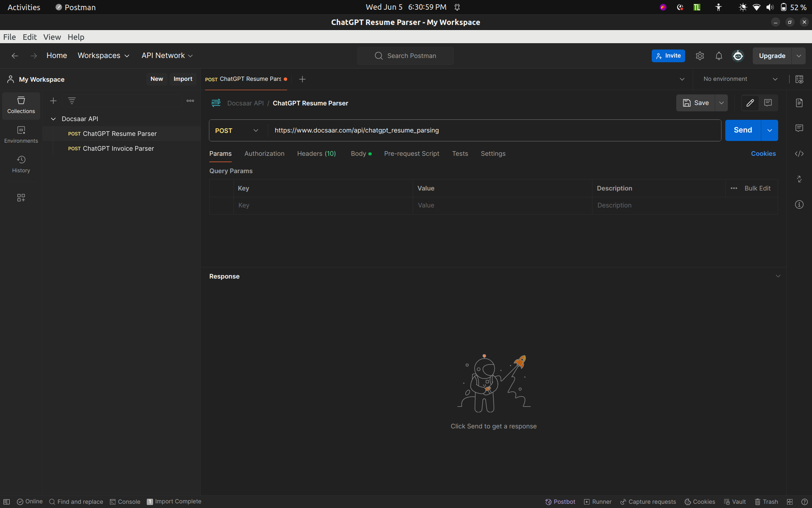This screenshot has height=508, width=812.
Task: Click the two-pane view icon in status bar
Action: [790, 502]
